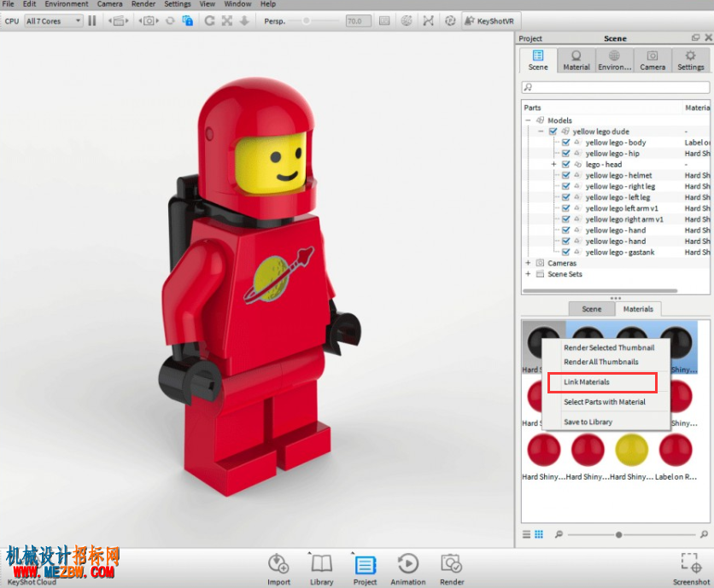Screen dimensions: 714x588
Task: Pause real-time rendering
Action: pos(92,21)
